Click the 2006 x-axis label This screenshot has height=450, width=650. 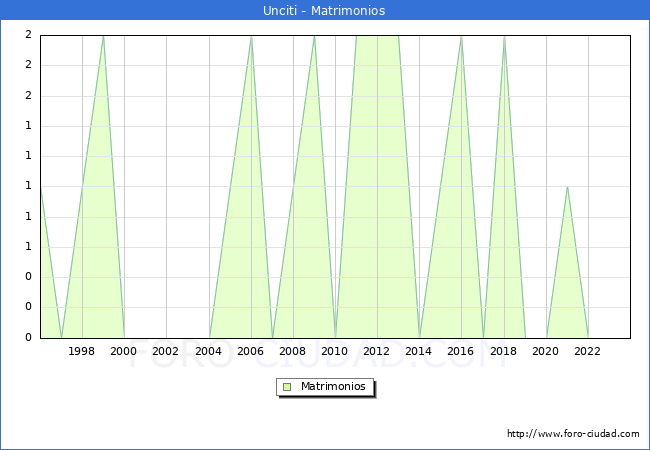250,351
